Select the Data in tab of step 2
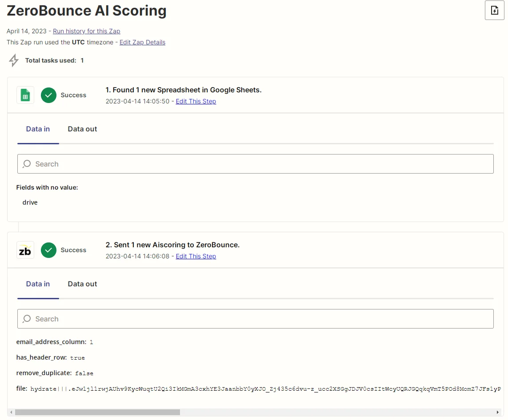Screen dimensions: 508x420 [x=38, y=284]
